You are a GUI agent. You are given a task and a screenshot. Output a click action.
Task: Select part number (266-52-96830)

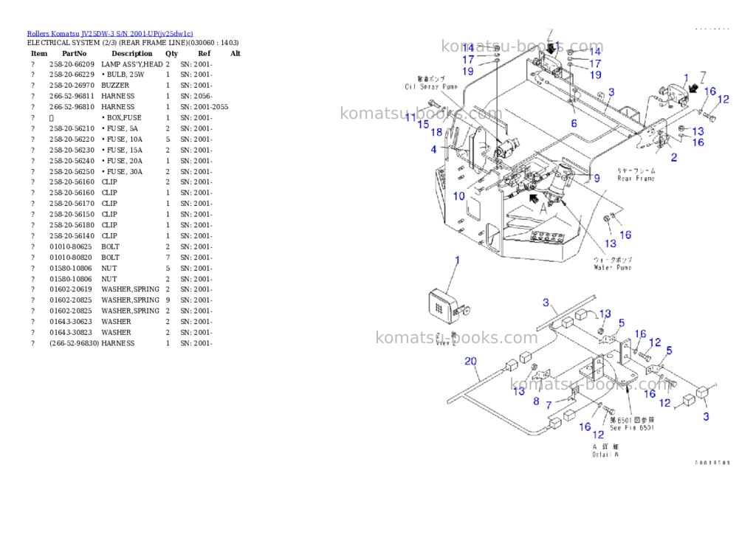point(75,343)
